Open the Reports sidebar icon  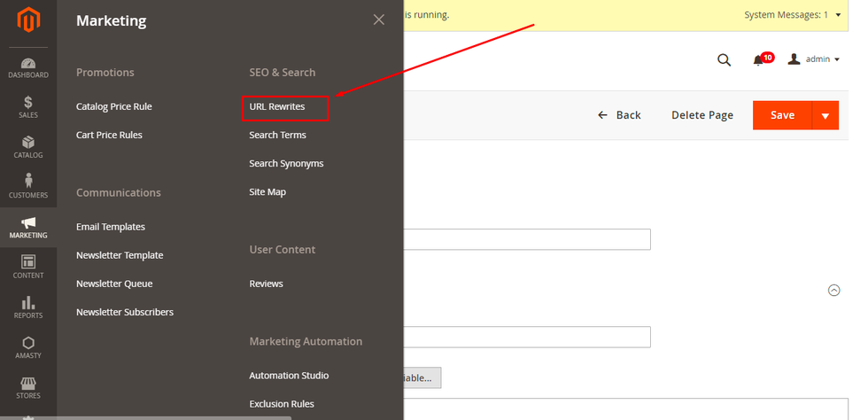(28, 307)
